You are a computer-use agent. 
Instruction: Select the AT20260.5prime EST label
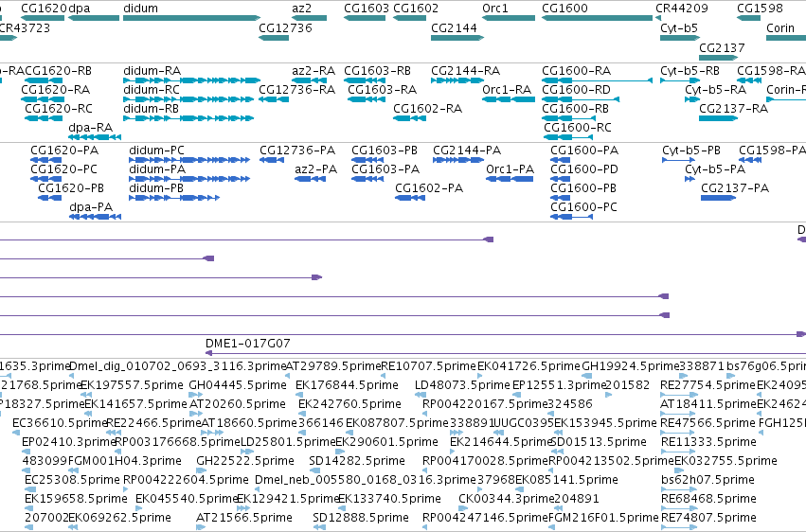(238, 404)
